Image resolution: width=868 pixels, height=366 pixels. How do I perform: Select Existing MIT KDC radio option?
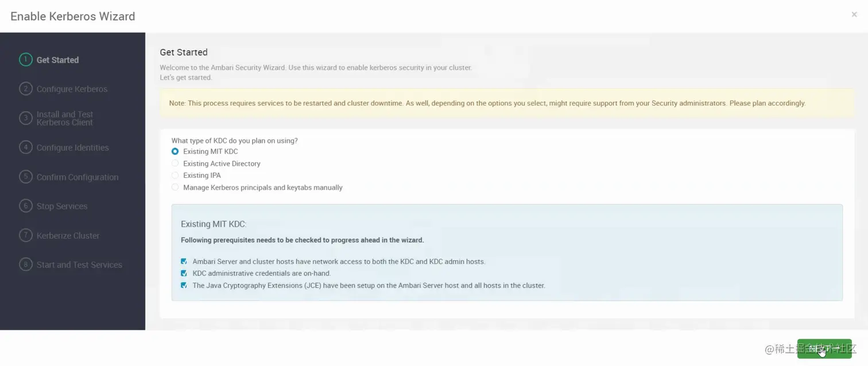pyautogui.click(x=175, y=151)
